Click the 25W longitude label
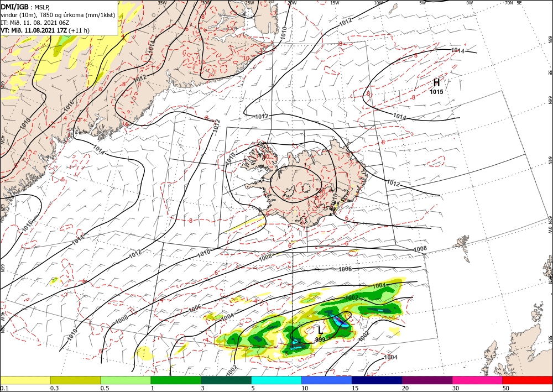553x392 pixels. pos(249,2)
